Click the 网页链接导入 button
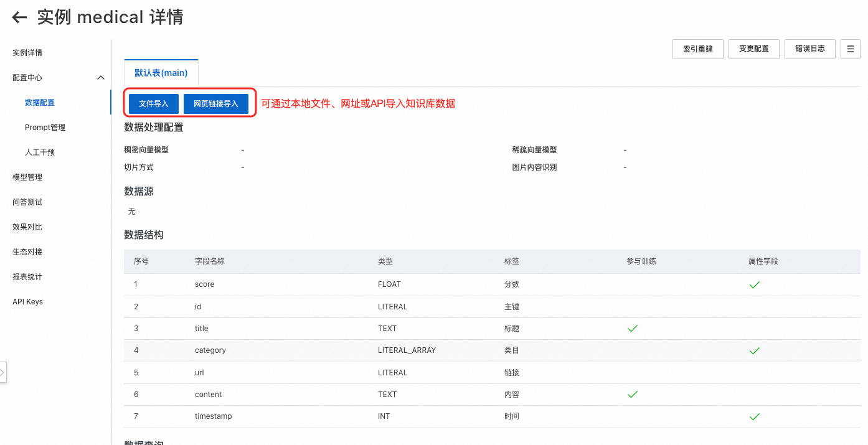 pos(216,104)
